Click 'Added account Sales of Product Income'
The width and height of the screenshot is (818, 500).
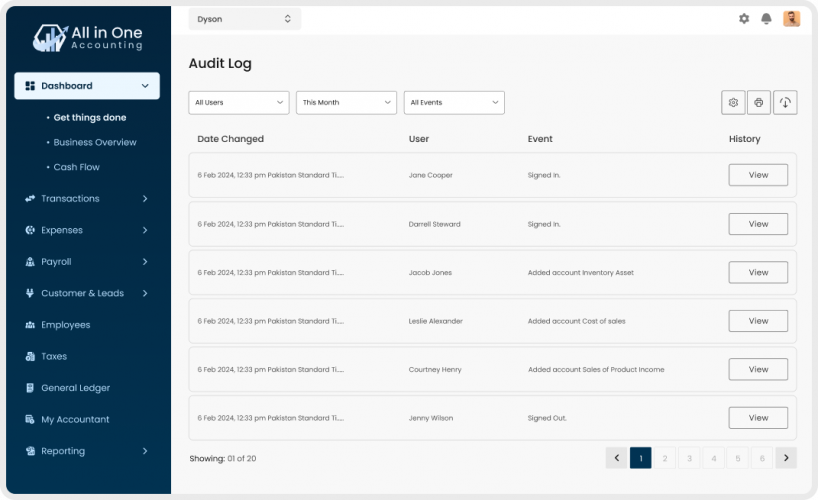tap(596, 370)
